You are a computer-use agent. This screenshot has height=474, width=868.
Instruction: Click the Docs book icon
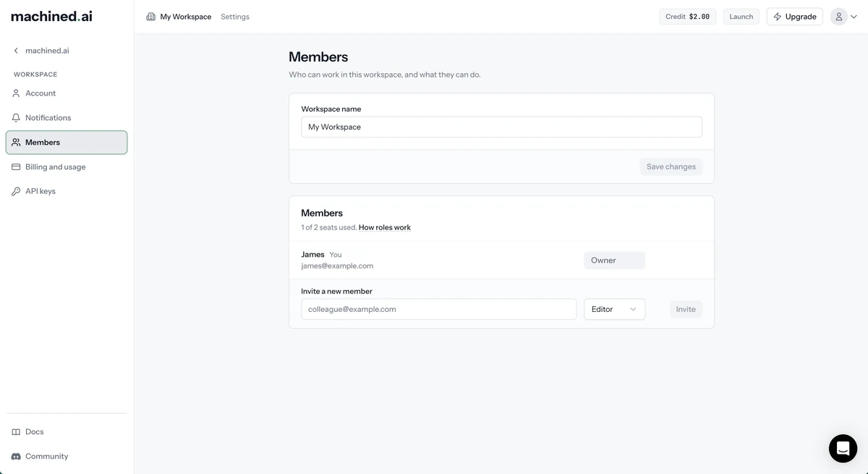point(16,432)
